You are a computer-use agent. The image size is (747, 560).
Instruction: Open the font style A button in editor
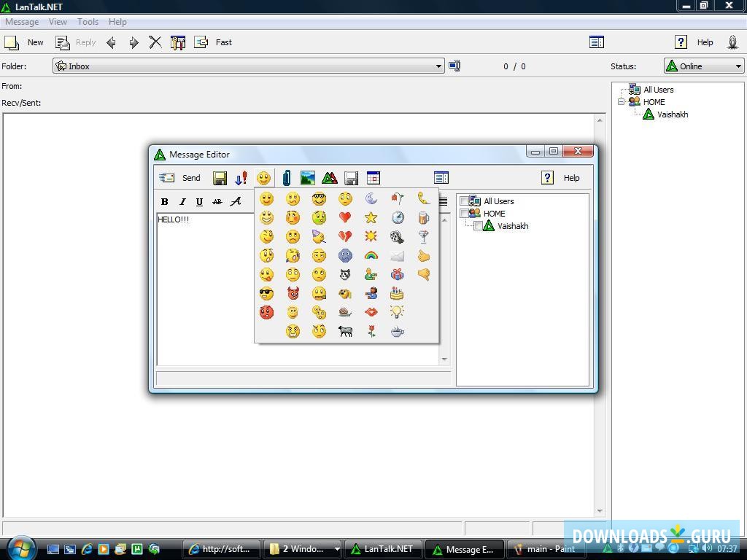coord(236,201)
